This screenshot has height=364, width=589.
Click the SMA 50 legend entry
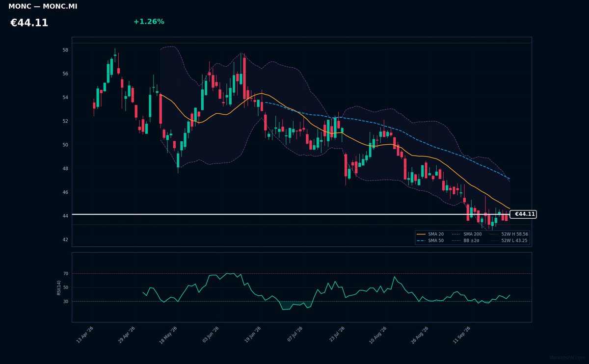click(430, 241)
